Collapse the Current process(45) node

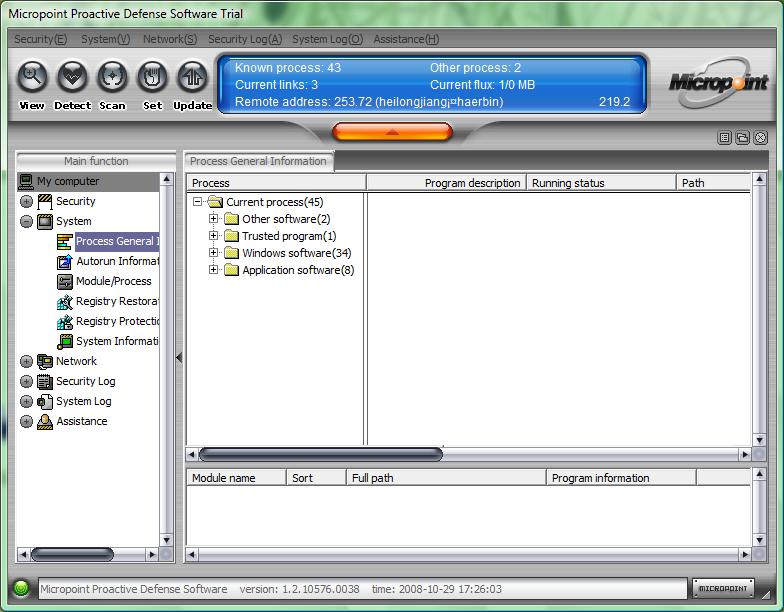click(198, 202)
